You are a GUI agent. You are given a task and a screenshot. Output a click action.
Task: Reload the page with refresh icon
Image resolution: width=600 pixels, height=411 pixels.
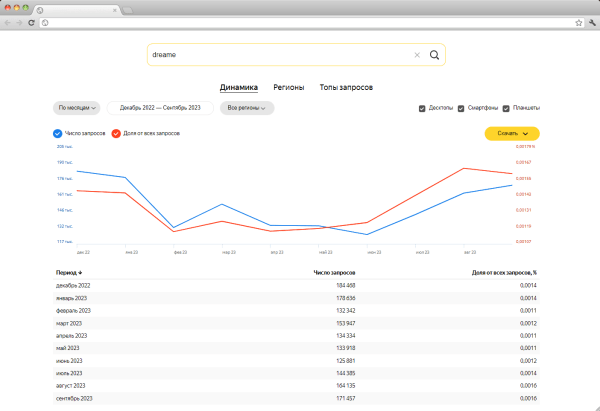pyautogui.click(x=32, y=22)
